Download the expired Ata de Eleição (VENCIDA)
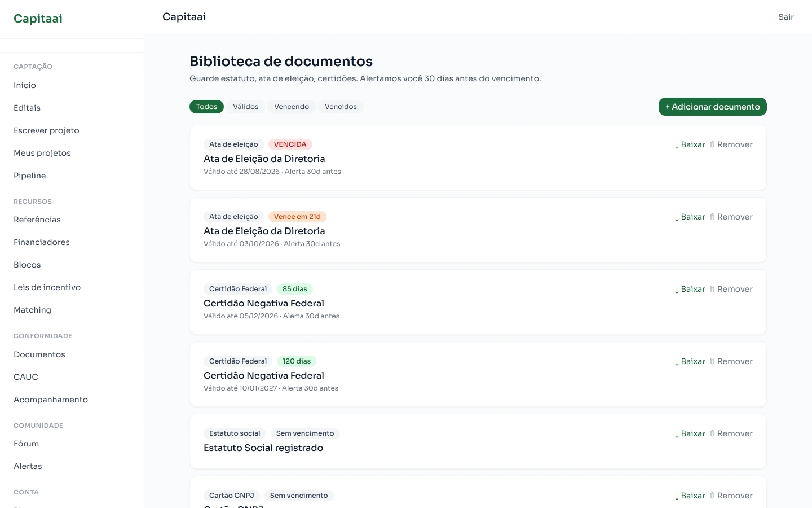 tap(690, 144)
